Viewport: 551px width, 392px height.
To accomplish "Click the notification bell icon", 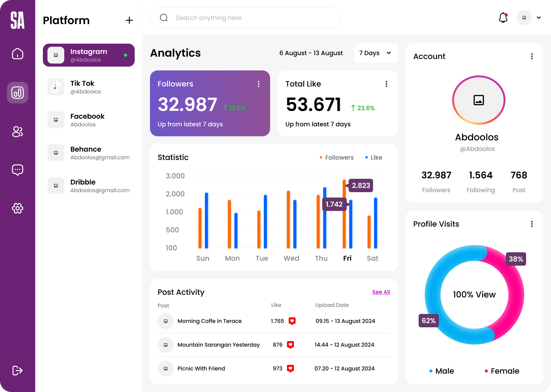I will [503, 18].
